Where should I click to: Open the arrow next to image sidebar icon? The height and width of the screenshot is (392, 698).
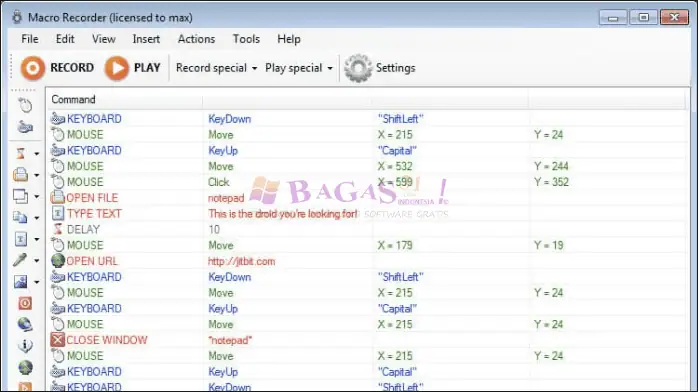click(37, 282)
